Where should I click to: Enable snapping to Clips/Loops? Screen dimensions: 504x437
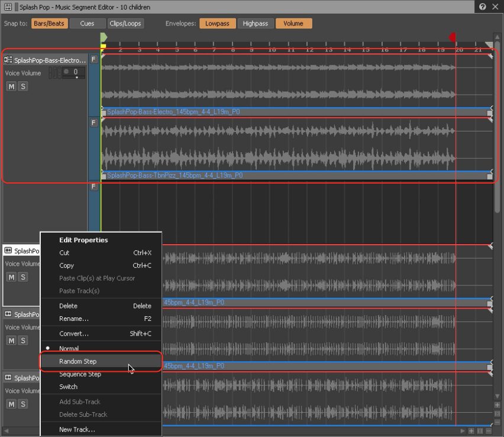[x=125, y=24]
